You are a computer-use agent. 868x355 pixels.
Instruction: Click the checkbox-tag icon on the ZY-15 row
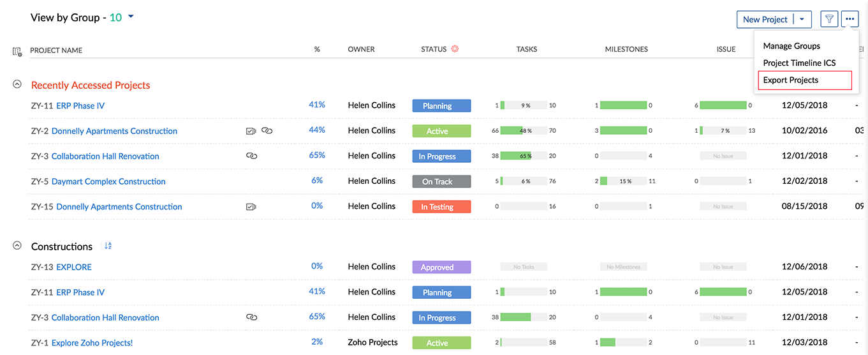coord(251,207)
